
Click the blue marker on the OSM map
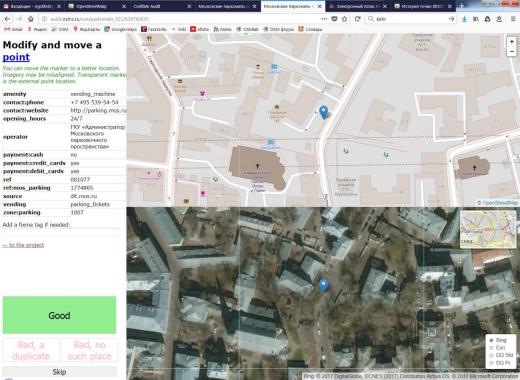[x=323, y=112]
